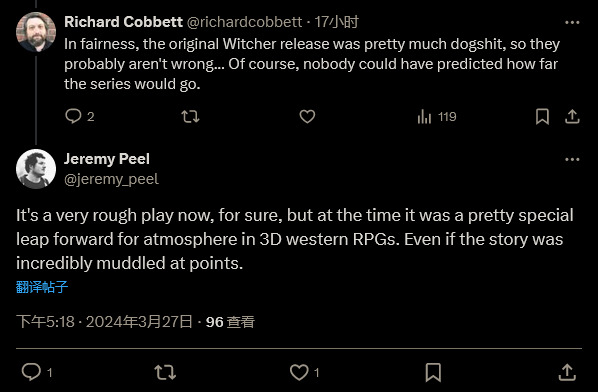Open the @richardcobbett handle link
Image resolution: width=598 pixels, height=392 pixels.
244,22
